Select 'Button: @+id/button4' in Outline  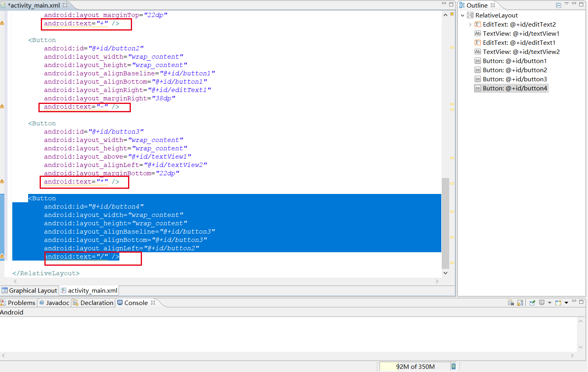pos(515,88)
